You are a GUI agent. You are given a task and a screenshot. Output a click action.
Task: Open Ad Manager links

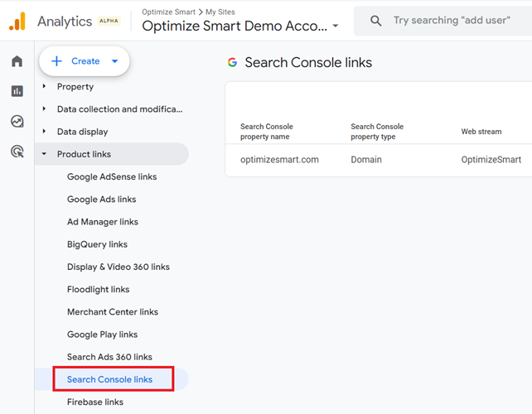(103, 222)
